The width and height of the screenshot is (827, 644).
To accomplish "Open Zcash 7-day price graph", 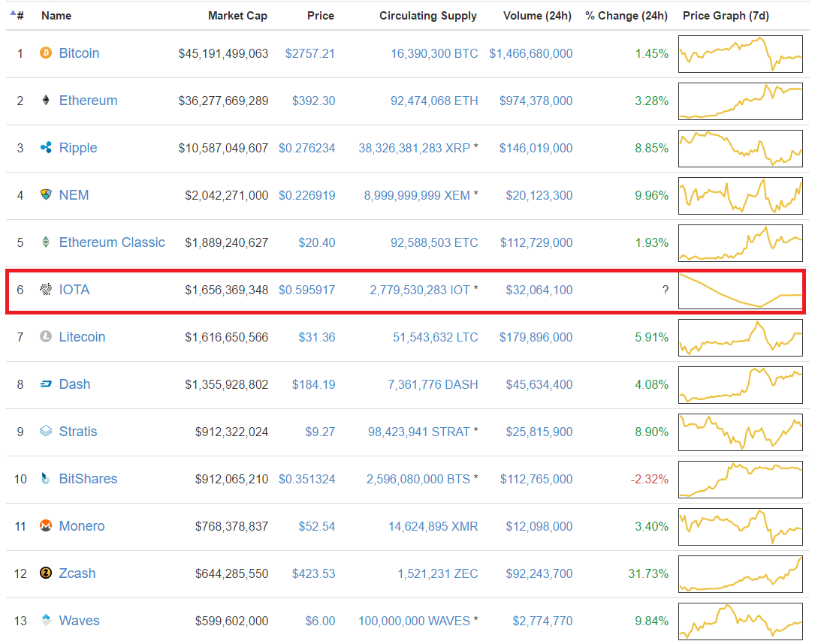I will click(x=740, y=573).
